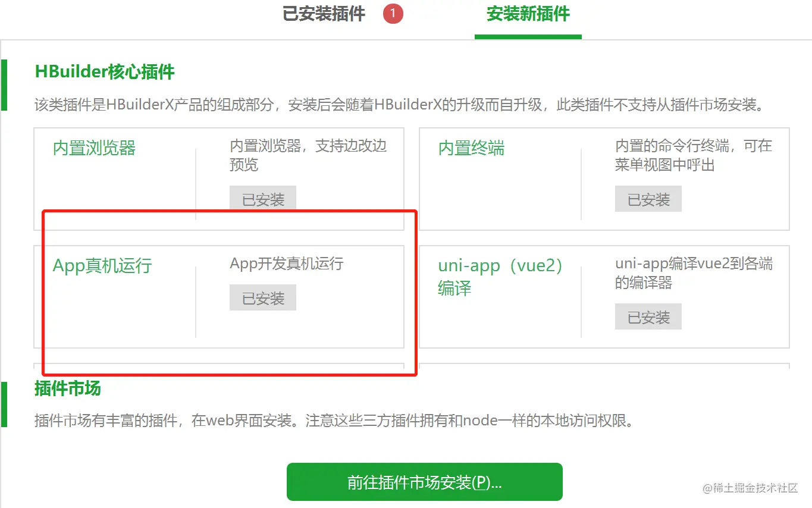This screenshot has height=508, width=812.
Task: Switch to the 安装新插件 tab
Action: point(528,14)
